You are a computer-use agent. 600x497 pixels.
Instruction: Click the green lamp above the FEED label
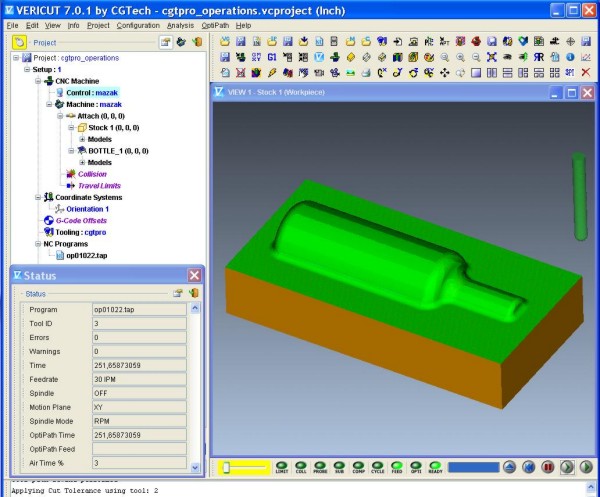(397, 465)
